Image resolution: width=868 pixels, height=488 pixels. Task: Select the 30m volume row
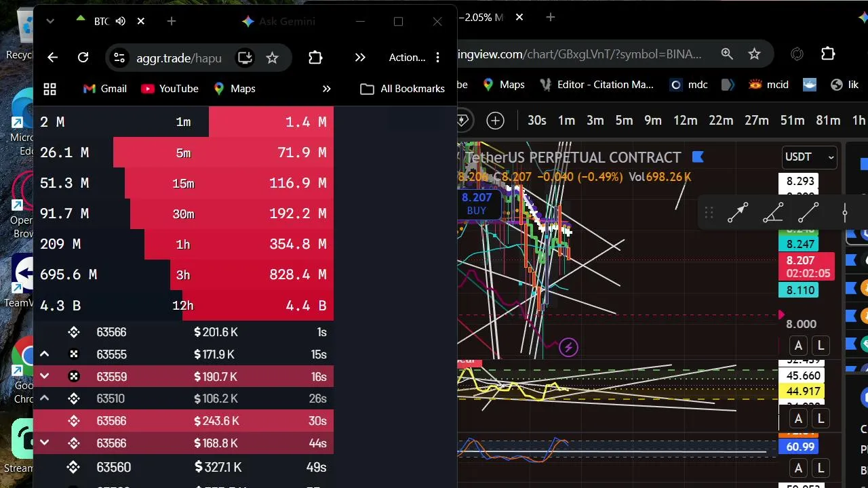point(183,213)
